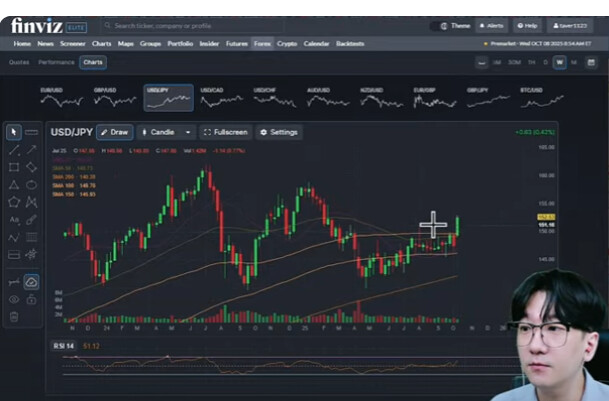Open the Insider menu item
Viewport: 609px width, 401px height.
pyautogui.click(x=209, y=44)
